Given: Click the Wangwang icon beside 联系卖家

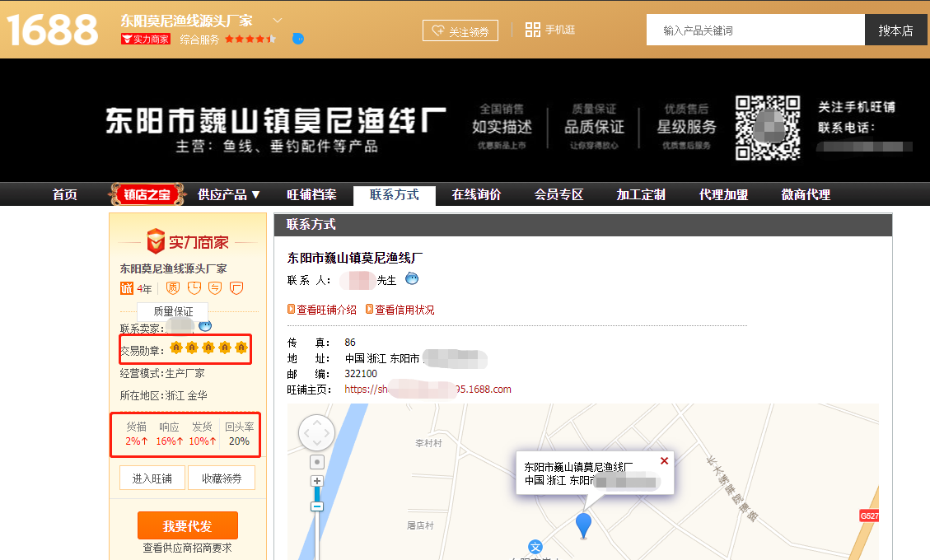Looking at the screenshot, I should [205, 325].
